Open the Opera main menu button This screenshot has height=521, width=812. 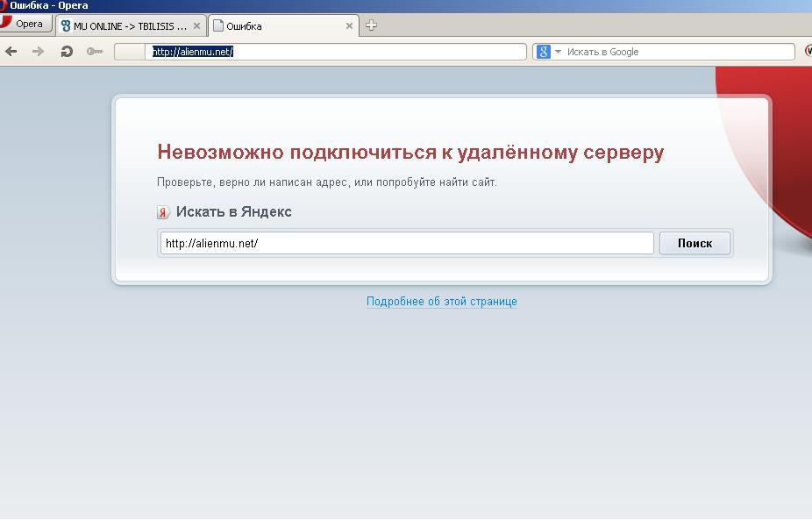coord(26,24)
